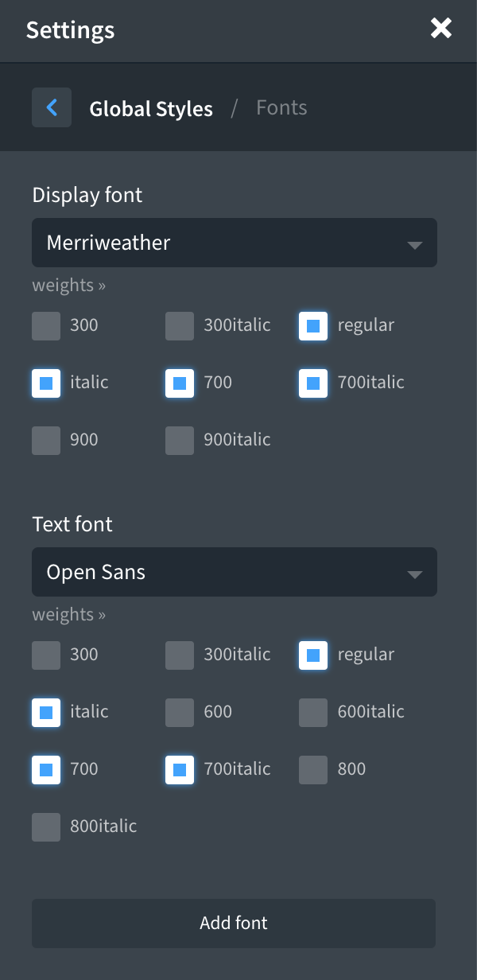
Task: Check 800italic under Open Sans weights
Action: coord(45,826)
